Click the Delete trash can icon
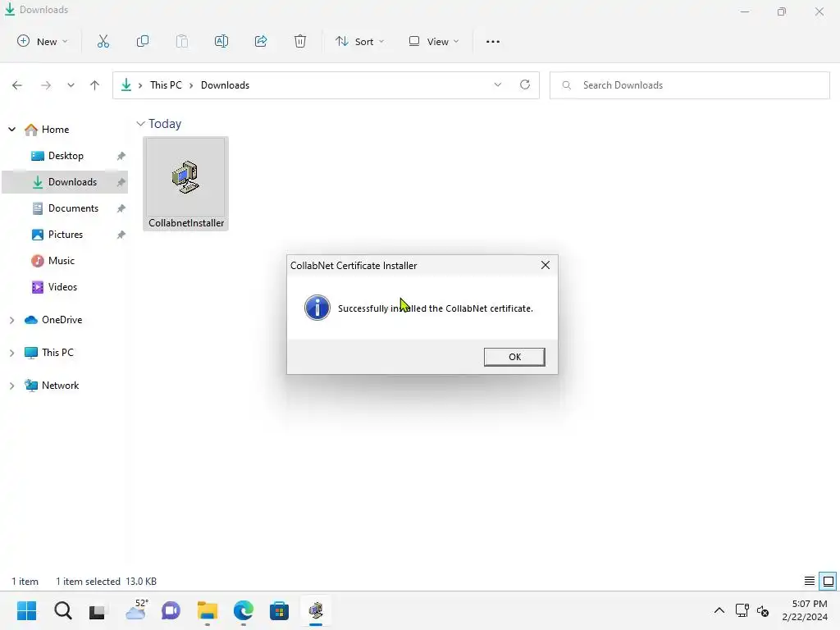840x630 pixels. [x=300, y=41]
